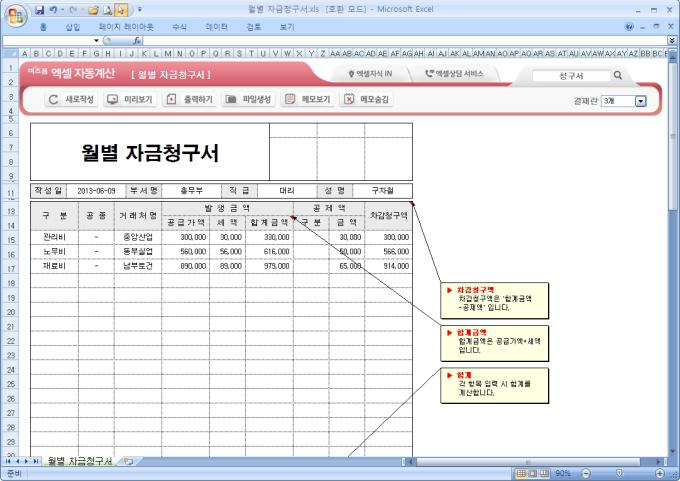Screen dimensions: 680x481
Task: Select the cell with value 914,000
Action: pyautogui.click(x=389, y=266)
